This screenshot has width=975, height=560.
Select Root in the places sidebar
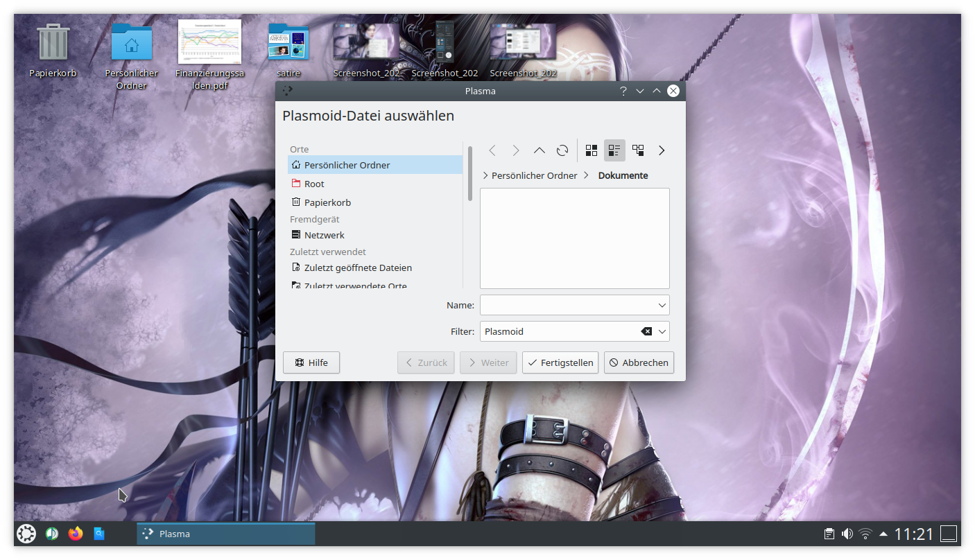point(375,184)
